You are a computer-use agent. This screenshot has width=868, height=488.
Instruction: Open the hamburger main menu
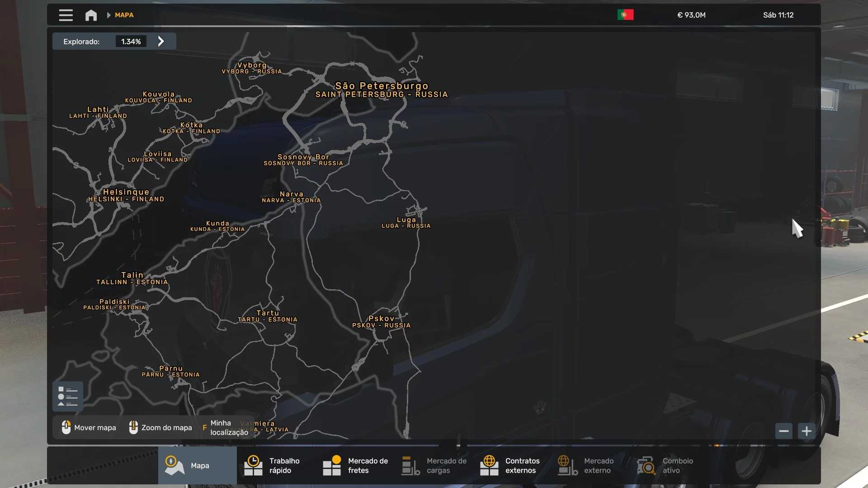(x=66, y=15)
